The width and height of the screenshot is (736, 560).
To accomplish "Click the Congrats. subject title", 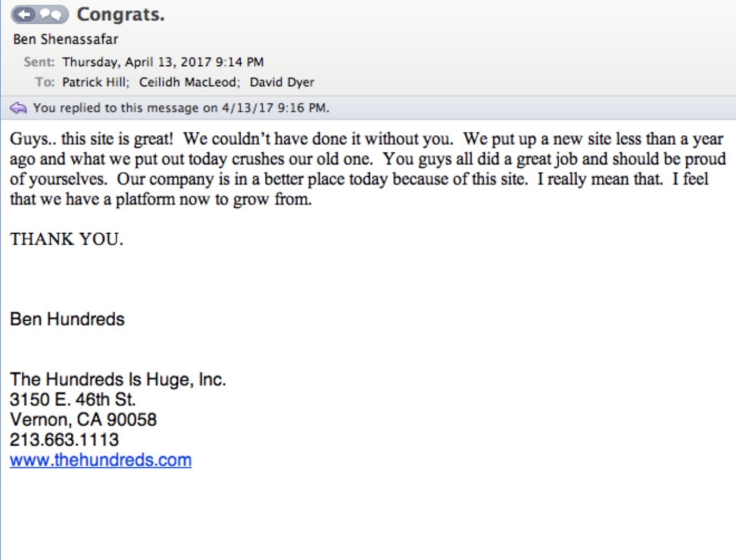I will tap(121, 15).
